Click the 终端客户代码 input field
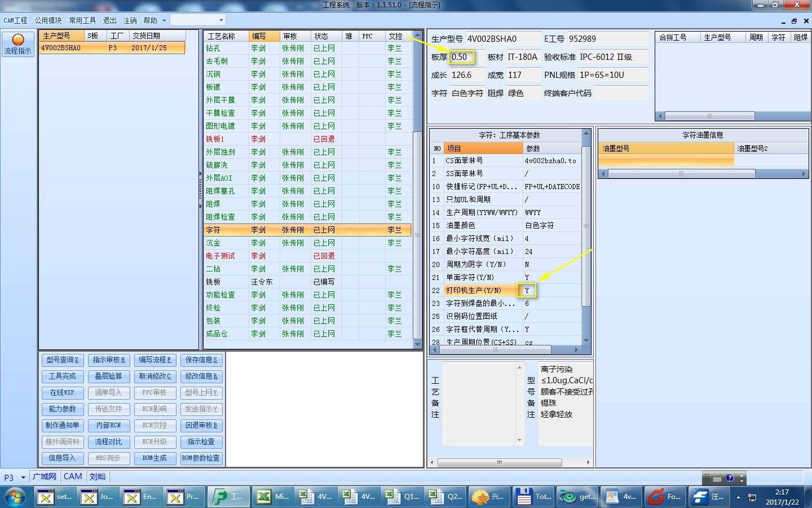Viewport: 812px width, 508px height. click(x=621, y=93)
